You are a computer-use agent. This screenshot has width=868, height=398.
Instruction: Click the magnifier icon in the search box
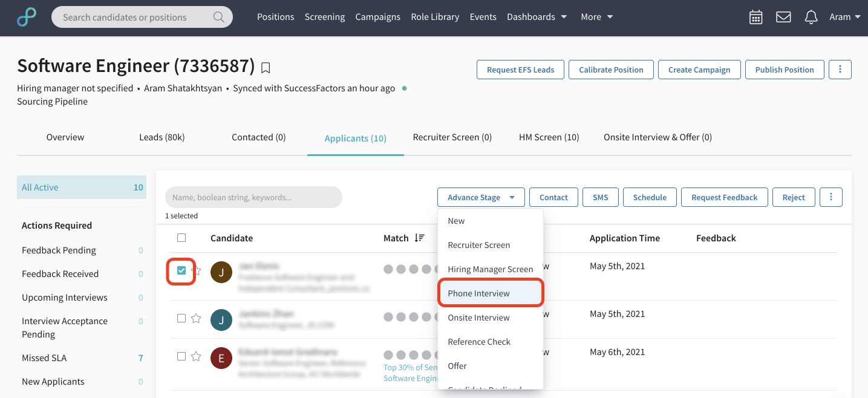[219, 17]
